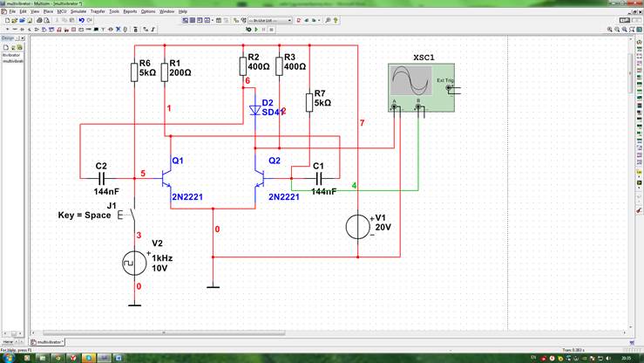Select resistor R7 5kΩ
The width and height of the screenshot is (644, 363).
[309, 102]
